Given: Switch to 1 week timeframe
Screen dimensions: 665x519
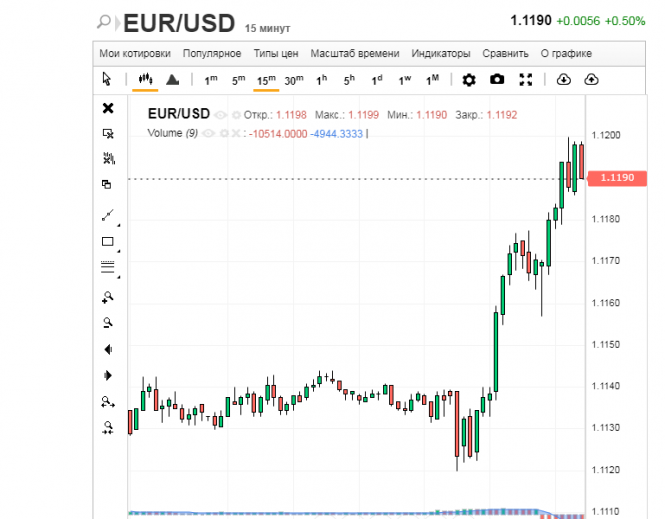Looking at the screenshot, I should pos(405,80).
